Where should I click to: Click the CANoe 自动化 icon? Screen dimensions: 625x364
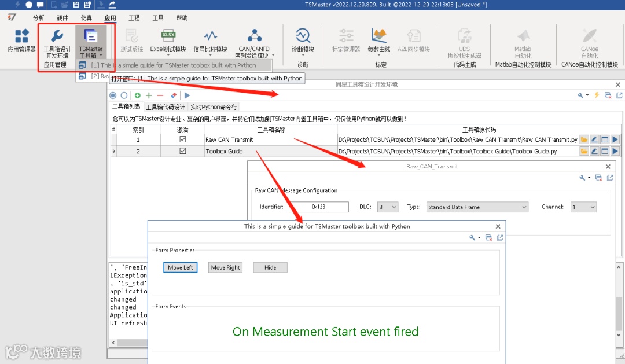click(590, 44)
